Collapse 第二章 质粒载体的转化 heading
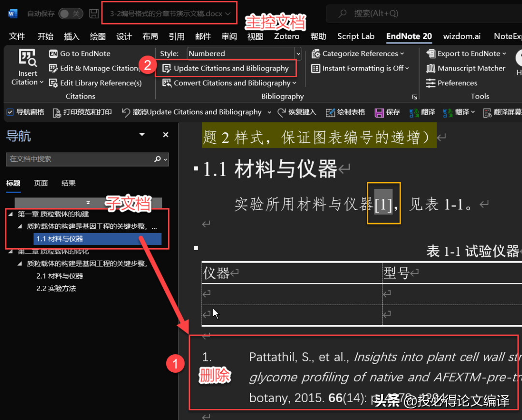Viewport: 522px width, 420px height. [x=10, y=252]
